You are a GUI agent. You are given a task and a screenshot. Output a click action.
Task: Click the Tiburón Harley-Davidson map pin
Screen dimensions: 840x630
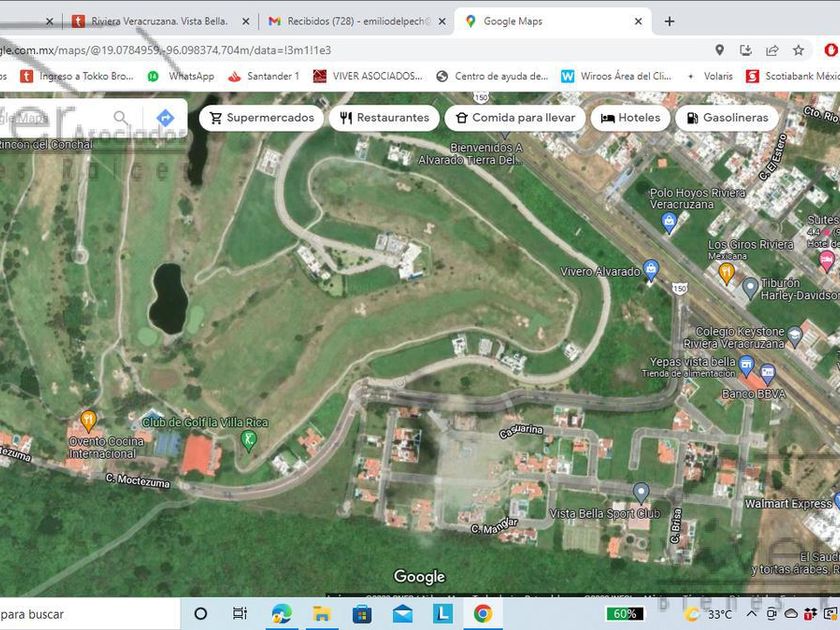[750, 288]
